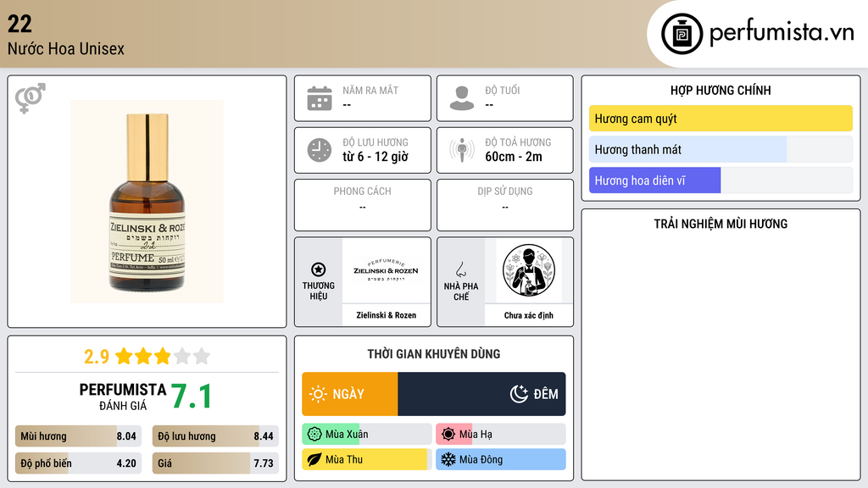
Task: Click the 'Hợp hương chính' heading
Action: click(x=721, y=90)
